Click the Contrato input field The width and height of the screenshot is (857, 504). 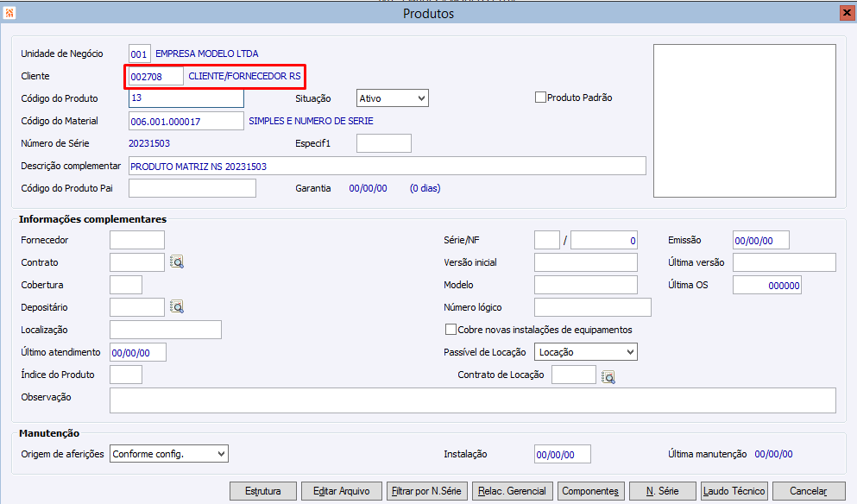pos(136,262)
